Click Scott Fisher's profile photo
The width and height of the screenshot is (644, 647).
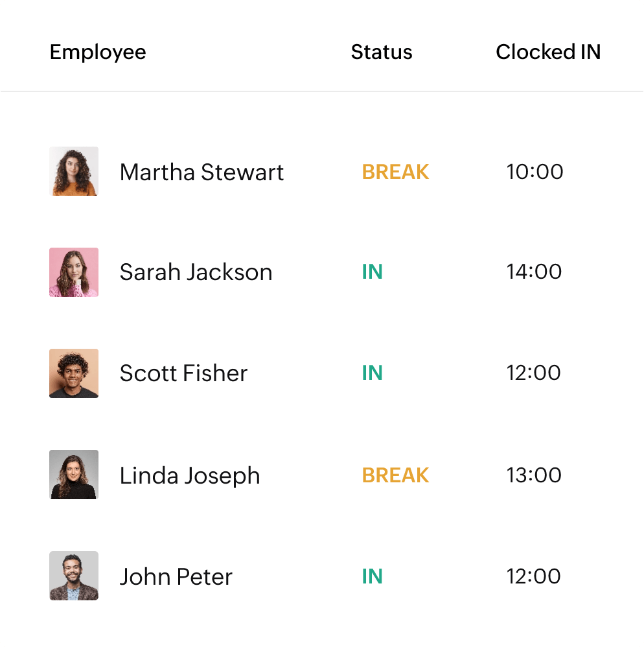(73, 373)
